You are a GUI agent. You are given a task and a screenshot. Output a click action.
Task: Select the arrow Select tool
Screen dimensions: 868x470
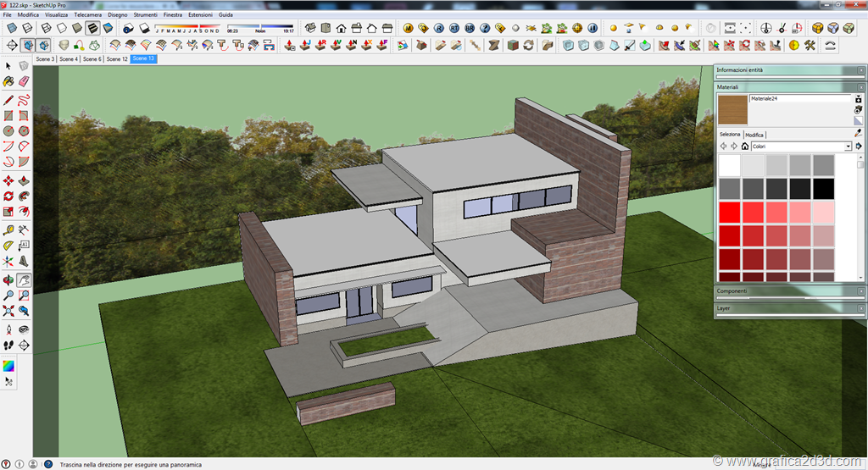[8, 65]
